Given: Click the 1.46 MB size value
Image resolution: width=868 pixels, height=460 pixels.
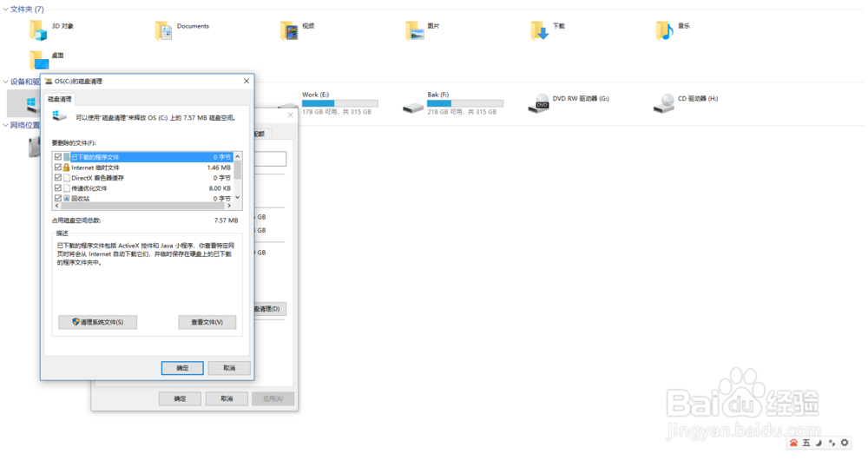Looking at the screenshot, I should tap(219, 168).
